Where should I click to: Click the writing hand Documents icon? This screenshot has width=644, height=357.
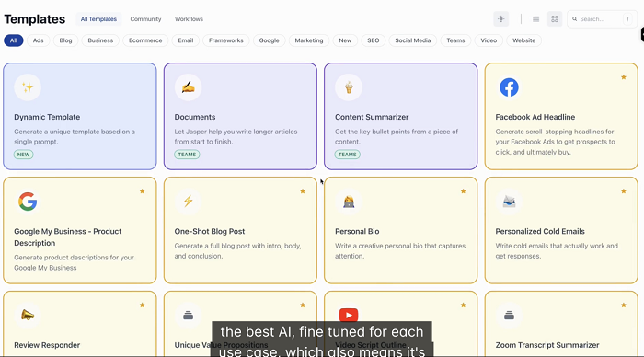coord(188,87)
